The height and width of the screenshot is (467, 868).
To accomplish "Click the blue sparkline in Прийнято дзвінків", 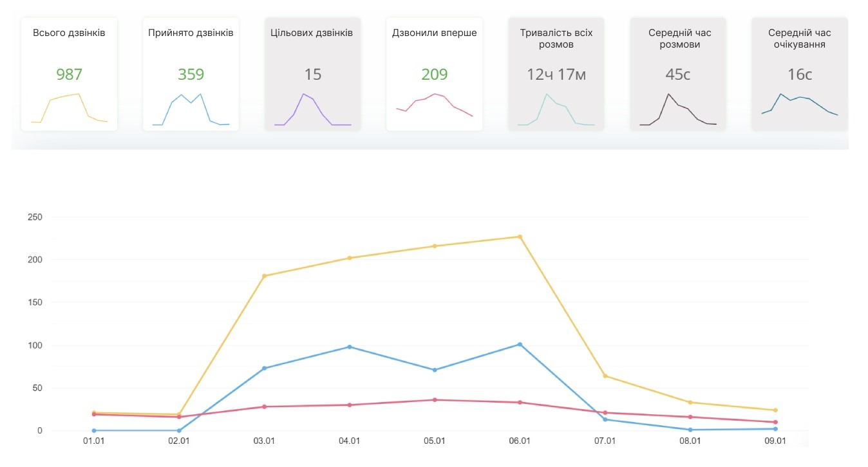I will [191, 109].
